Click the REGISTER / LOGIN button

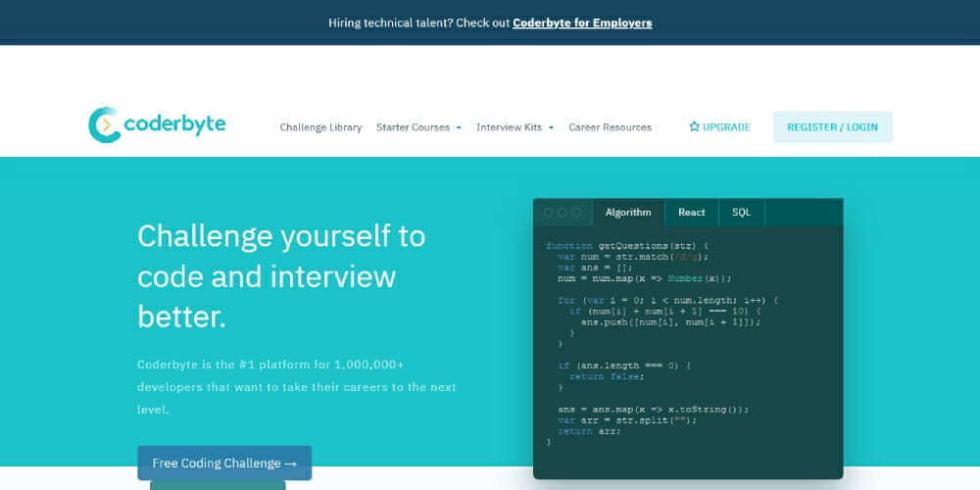coord(832,126)
